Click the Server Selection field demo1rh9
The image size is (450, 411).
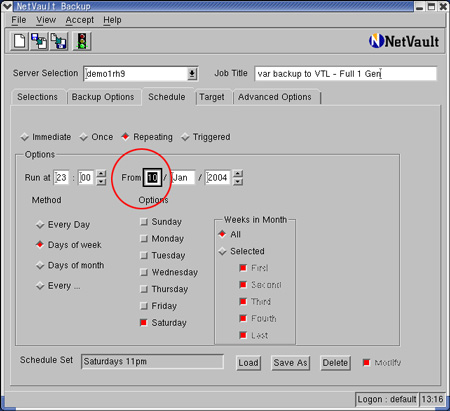coord(136,74)
